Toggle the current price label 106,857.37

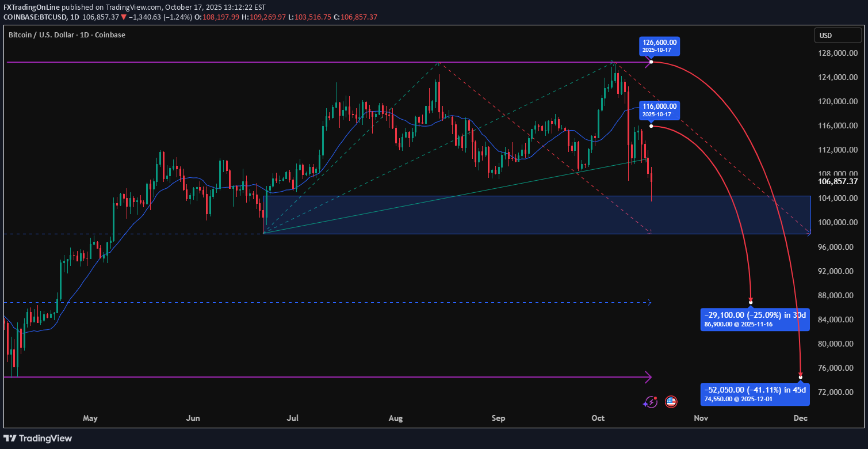[x=837, y=181]
